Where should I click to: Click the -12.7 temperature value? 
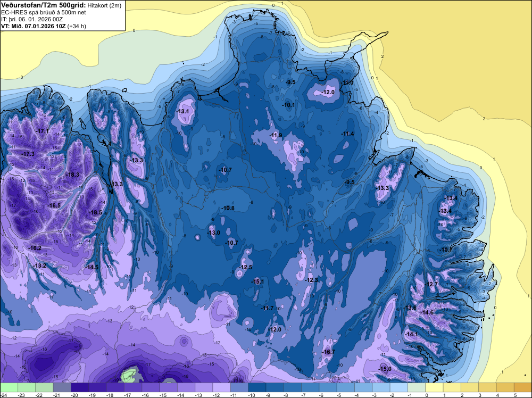[x=432, y=284]
